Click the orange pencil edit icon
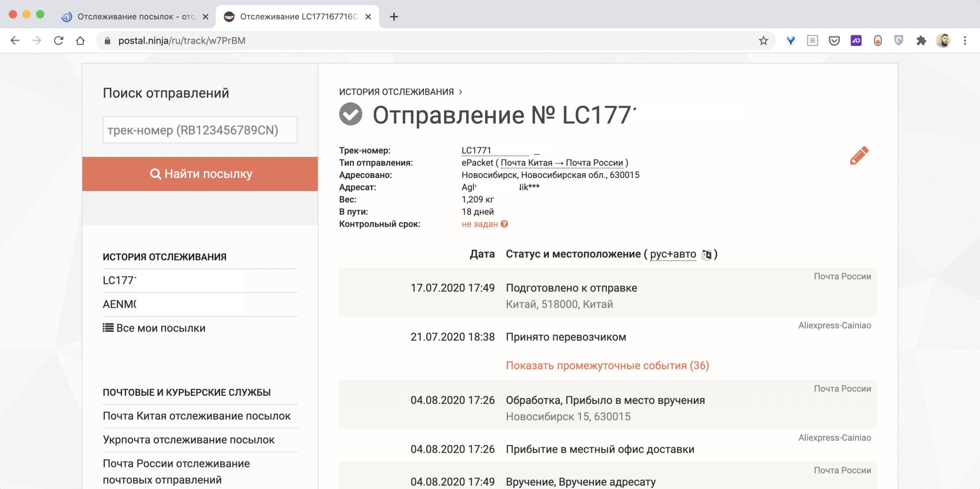The image size is (980, 489). coord(859,156)
